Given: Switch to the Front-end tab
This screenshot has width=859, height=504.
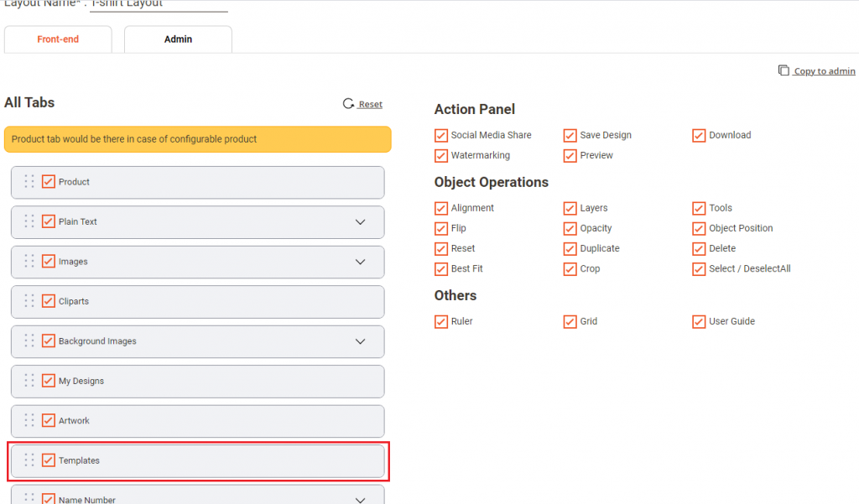Looking at the screenshot, I should pos(57,39).
